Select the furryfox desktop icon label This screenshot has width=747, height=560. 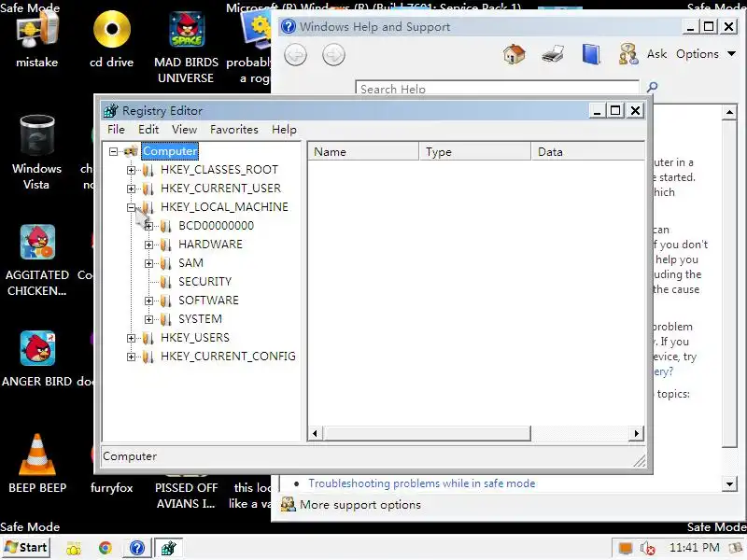[111, 487]
